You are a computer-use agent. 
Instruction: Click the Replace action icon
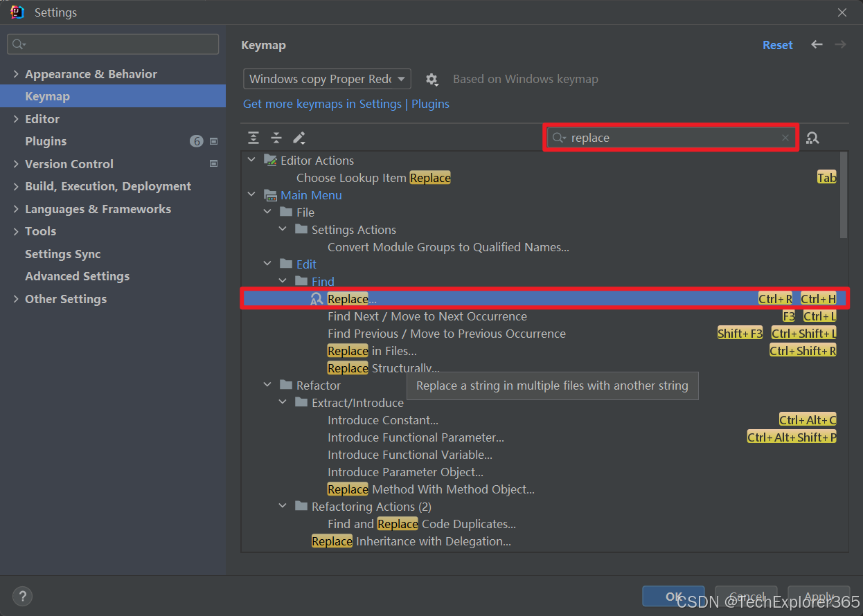(x=317, y=299)
